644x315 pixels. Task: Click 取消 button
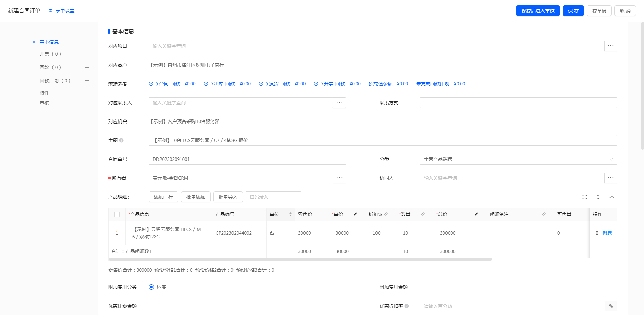pyautogui.click(x=625, y=11)
